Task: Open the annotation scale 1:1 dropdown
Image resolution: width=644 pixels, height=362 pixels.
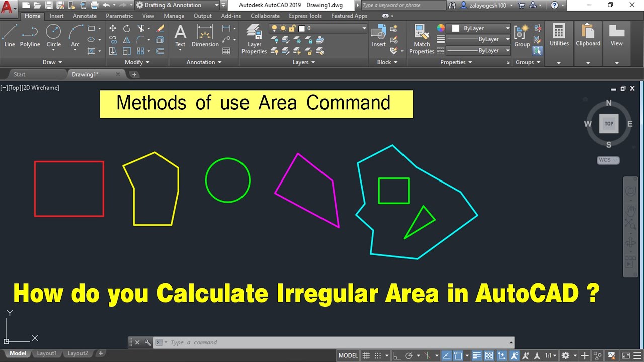Action: coord(551,355)
